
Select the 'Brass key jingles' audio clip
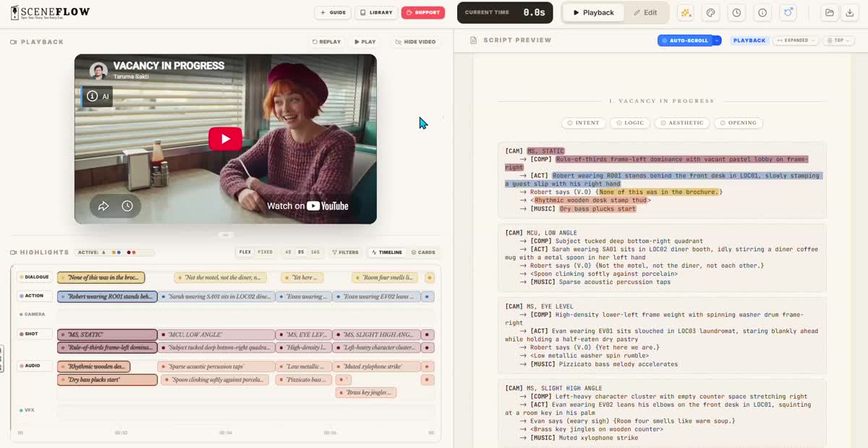tap(366, 393)
